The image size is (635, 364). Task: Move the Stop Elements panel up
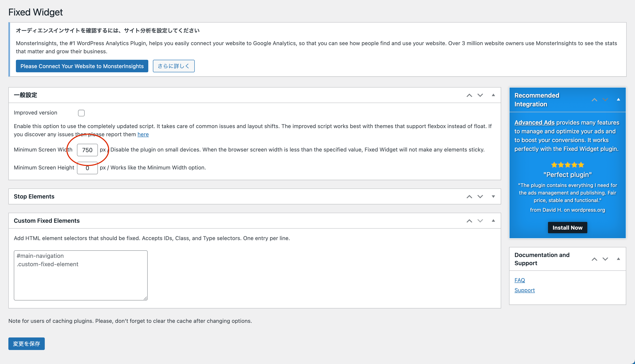coord(469,196)
